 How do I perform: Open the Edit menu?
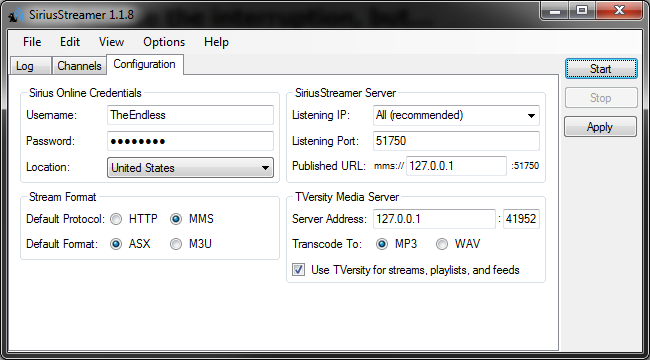pyautogui.click(x=70, y=42)
